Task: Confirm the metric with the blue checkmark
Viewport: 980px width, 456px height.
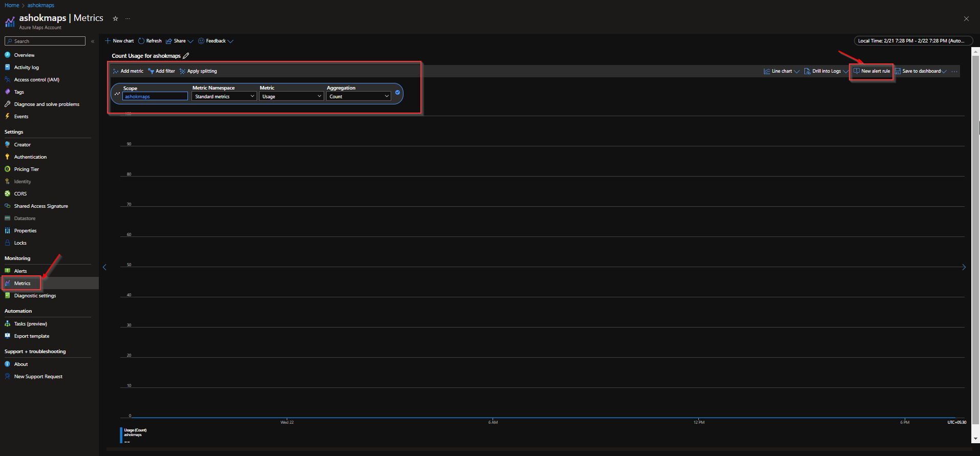Action: tap(397, 93)
